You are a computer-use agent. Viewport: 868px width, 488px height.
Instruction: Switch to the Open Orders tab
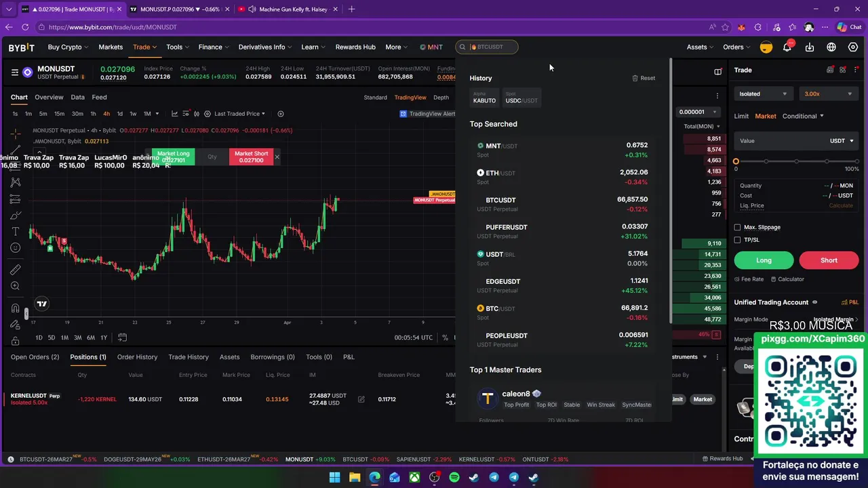(35, 357)
